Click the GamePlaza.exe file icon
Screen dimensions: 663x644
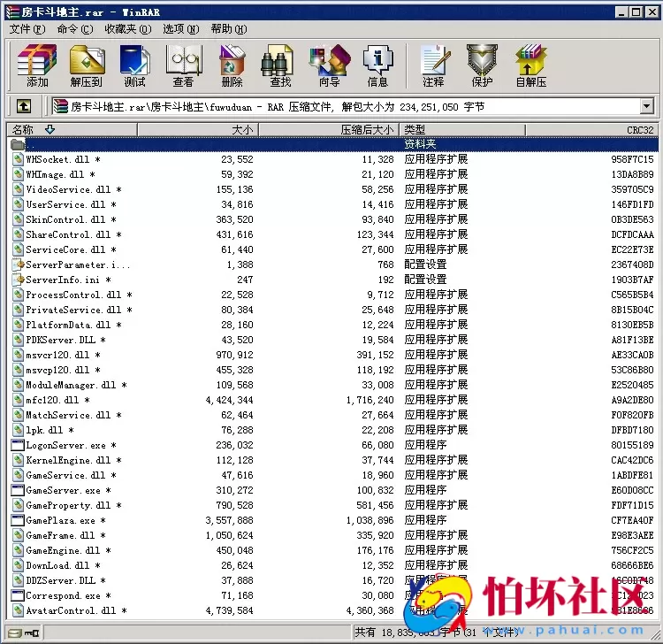coord(18,520)
